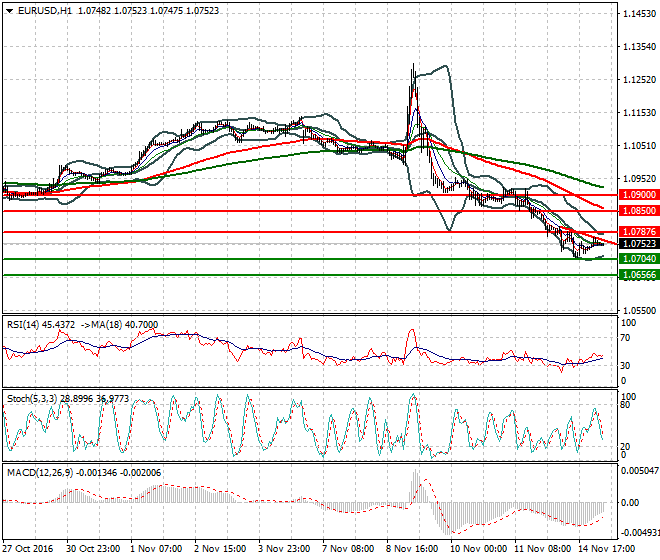Select the 1.06566 green support level label
The width and height of the screenshot is (660, 560).
pyautogui.click(x=639, y=275)
